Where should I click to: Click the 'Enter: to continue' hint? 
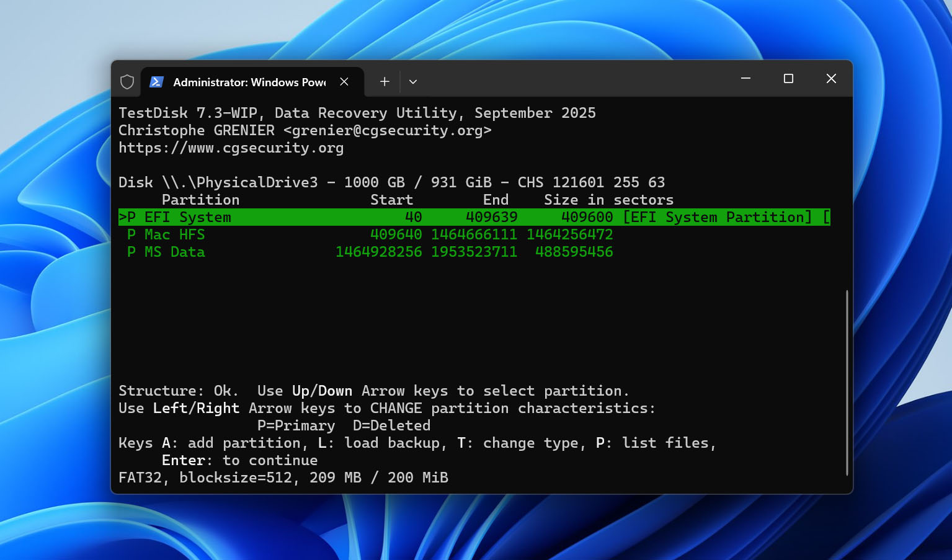coord(240,460)
